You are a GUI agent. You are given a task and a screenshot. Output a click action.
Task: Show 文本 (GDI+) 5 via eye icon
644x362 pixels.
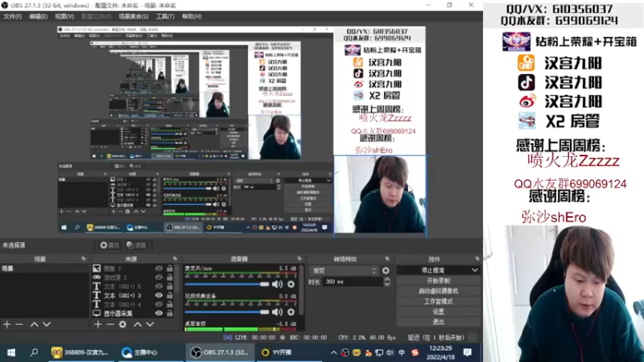pos(159,286)
